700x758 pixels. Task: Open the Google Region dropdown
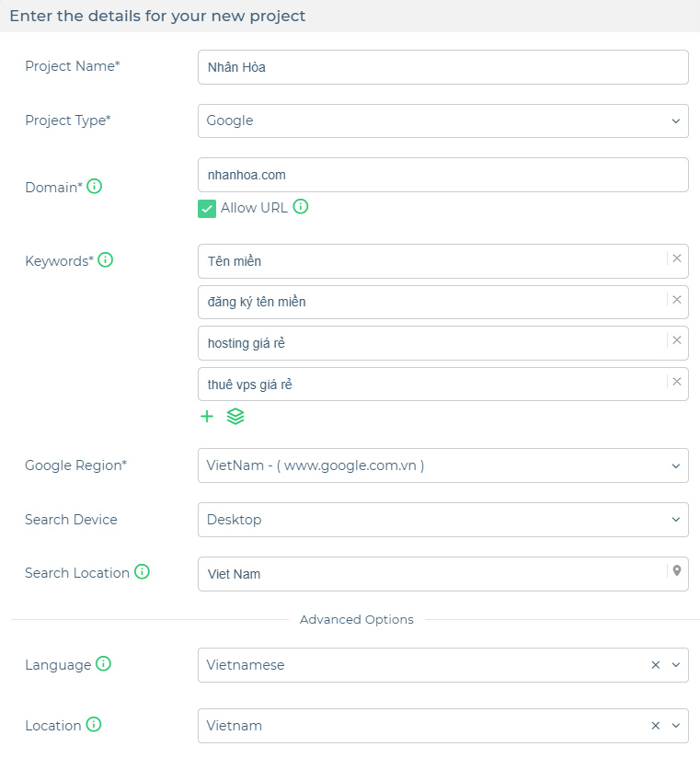442,465
